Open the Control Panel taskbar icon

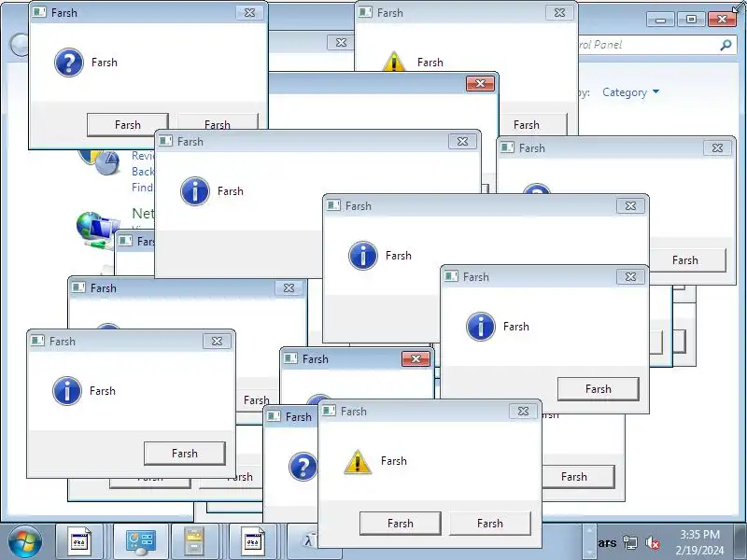(141, 541)
